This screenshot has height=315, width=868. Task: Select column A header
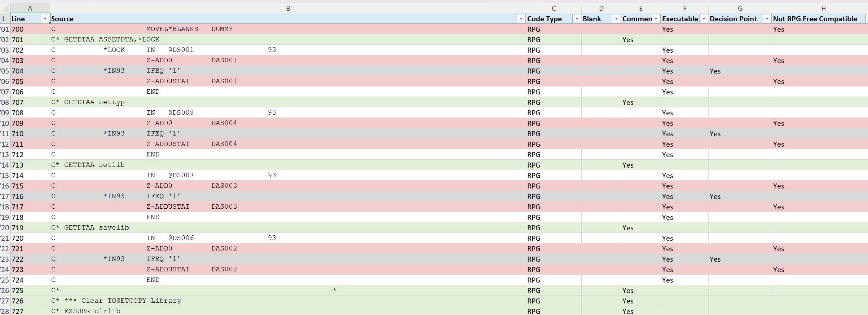click(30, 8)
